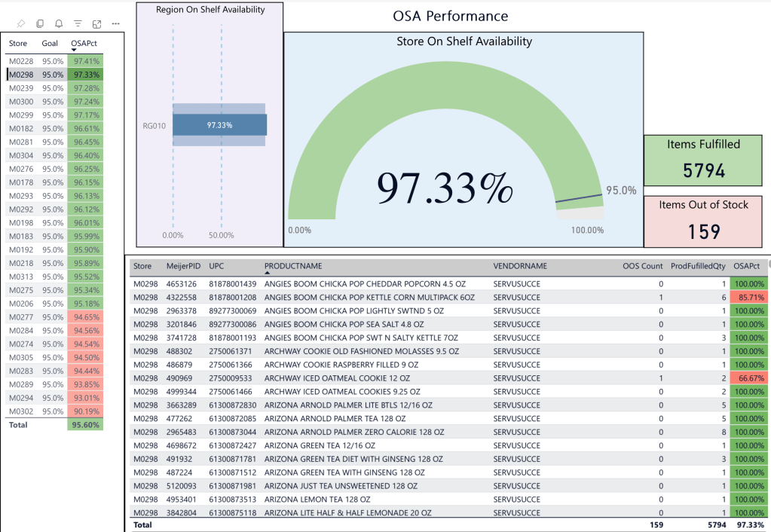Open the store table in focus mode
This screenshot has width=771, height=532.
tap(96, 24)
